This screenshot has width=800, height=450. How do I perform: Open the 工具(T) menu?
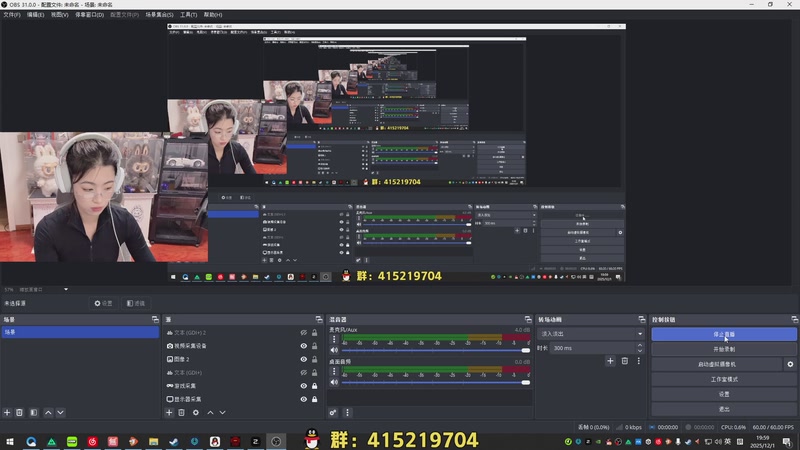(188, 15)
